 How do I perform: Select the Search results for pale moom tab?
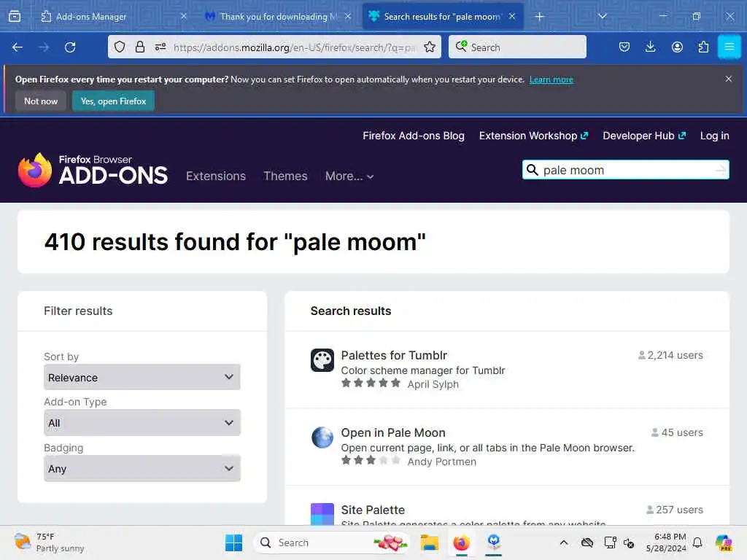[x=443, y=17]
